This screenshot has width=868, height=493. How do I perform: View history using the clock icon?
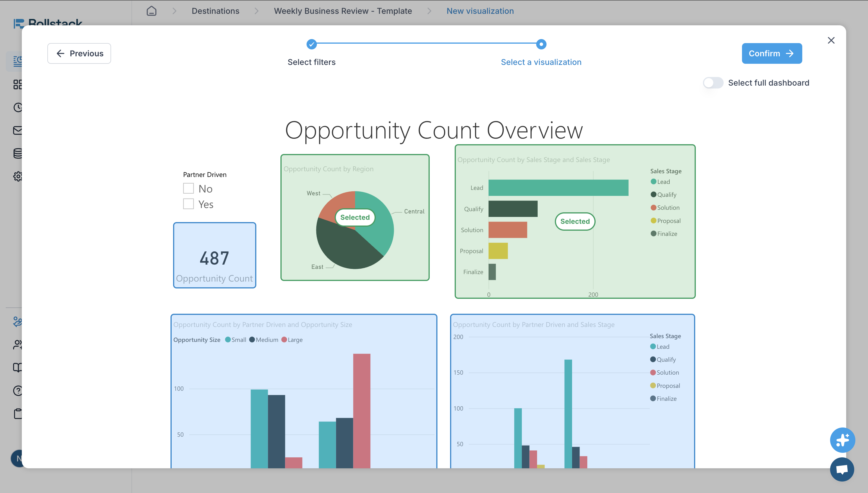coord(18,108)
